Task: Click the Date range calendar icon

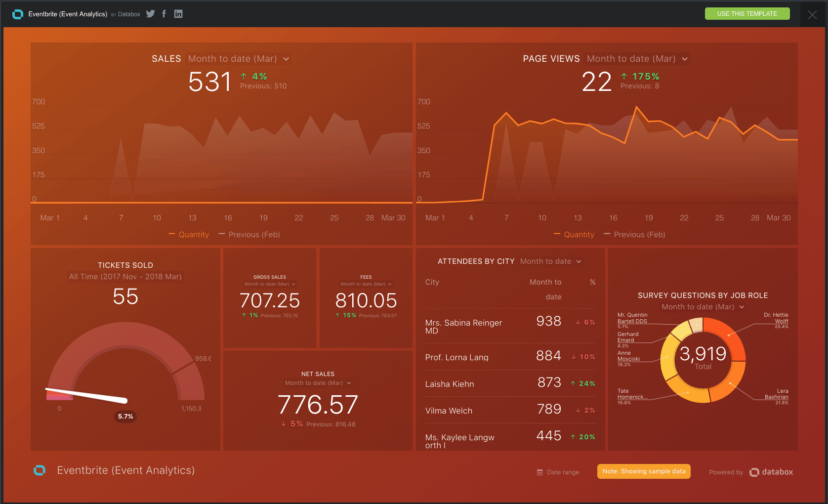Action: [x=539, y=472]
